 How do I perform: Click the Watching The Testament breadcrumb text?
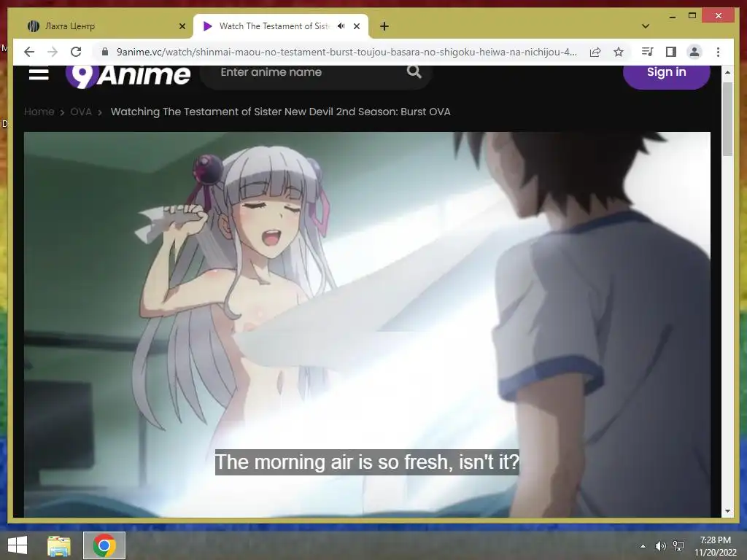click(x=280, y=112)
